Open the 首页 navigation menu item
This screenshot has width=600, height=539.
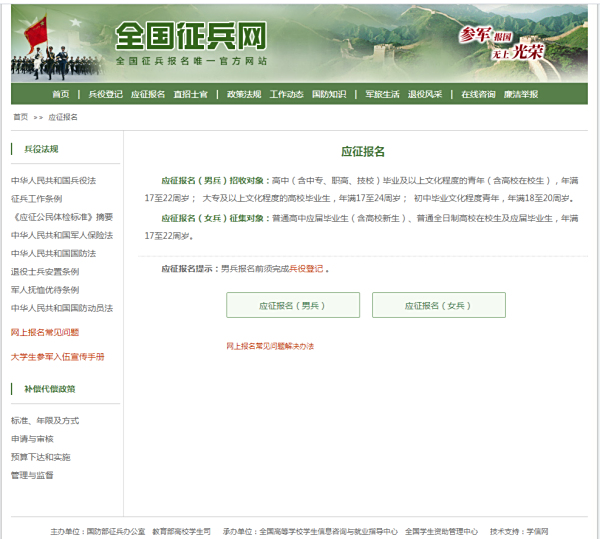[61, 94]
